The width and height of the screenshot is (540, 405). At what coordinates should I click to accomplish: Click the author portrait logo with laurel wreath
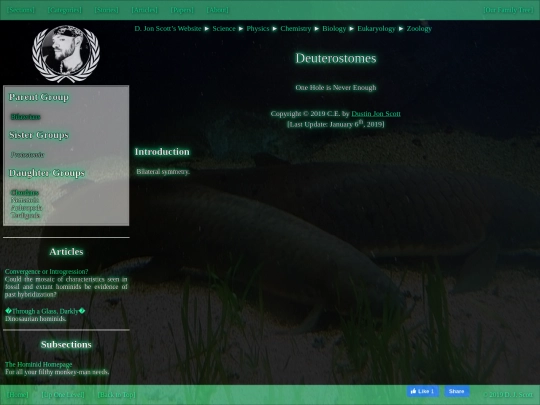click(x=66, y=54)
